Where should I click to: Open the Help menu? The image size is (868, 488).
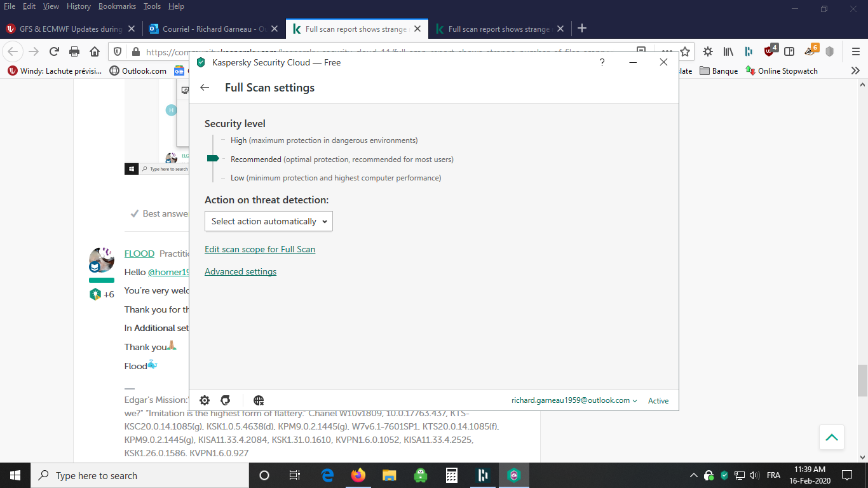tap(176, 6)
